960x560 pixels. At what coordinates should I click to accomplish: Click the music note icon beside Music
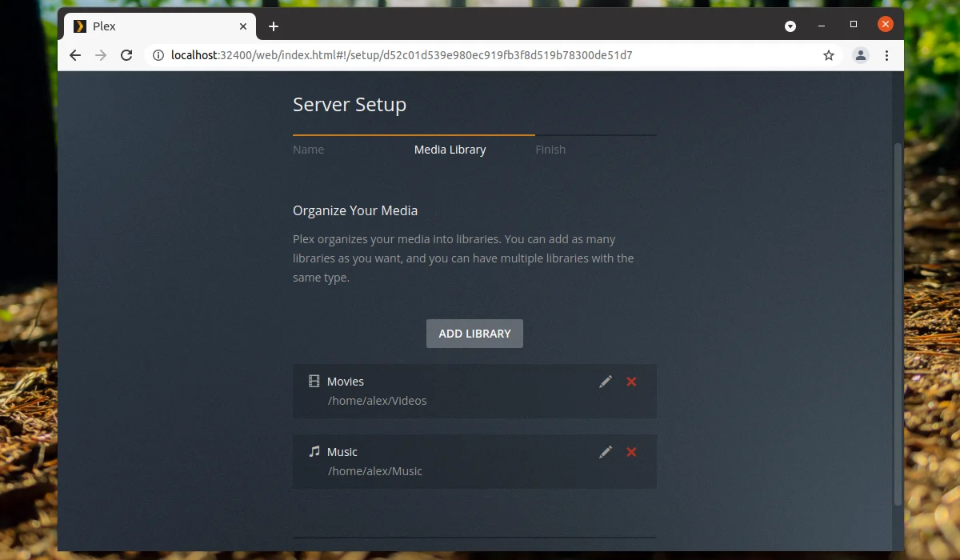click(314, 452)
